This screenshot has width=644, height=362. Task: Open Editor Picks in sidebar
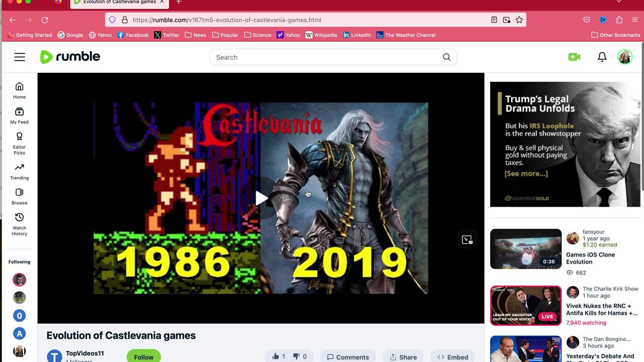click(x=19, y=144)
